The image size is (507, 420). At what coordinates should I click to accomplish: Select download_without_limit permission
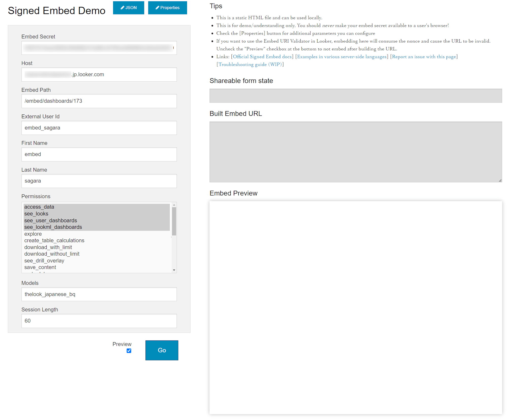tap(97, 254)
